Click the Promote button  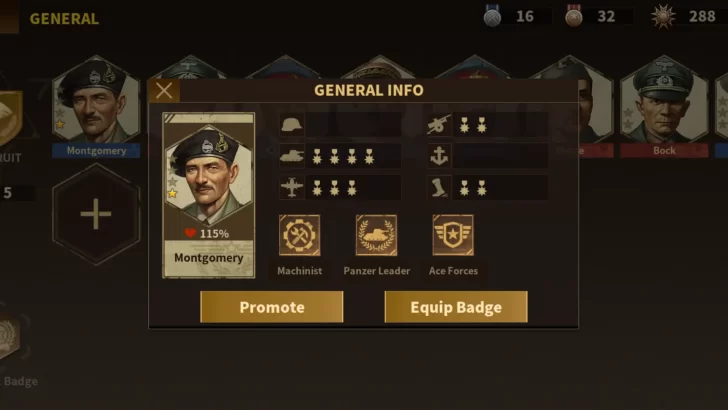(272, 307)
